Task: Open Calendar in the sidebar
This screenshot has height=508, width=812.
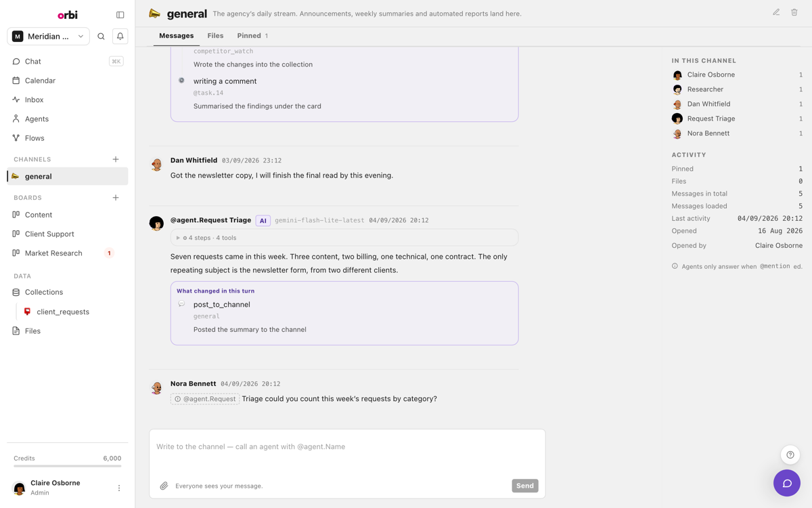Action: click(68, 81)
